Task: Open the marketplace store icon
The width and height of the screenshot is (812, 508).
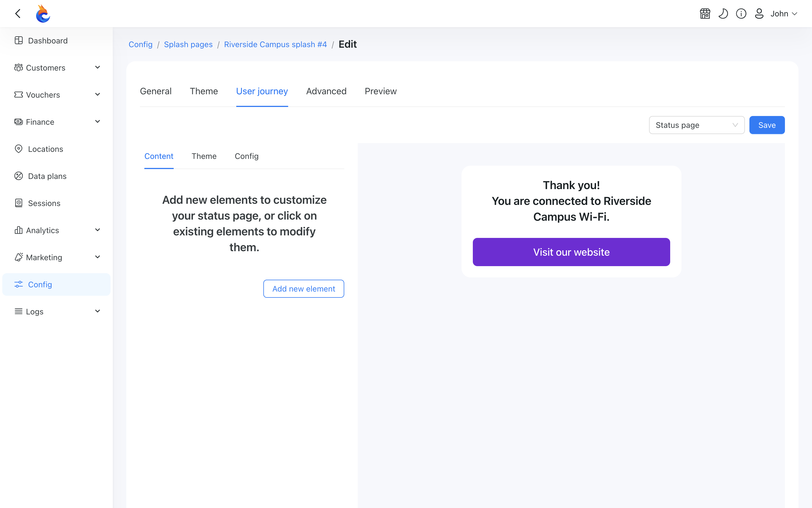Action: tap(705, 14)
